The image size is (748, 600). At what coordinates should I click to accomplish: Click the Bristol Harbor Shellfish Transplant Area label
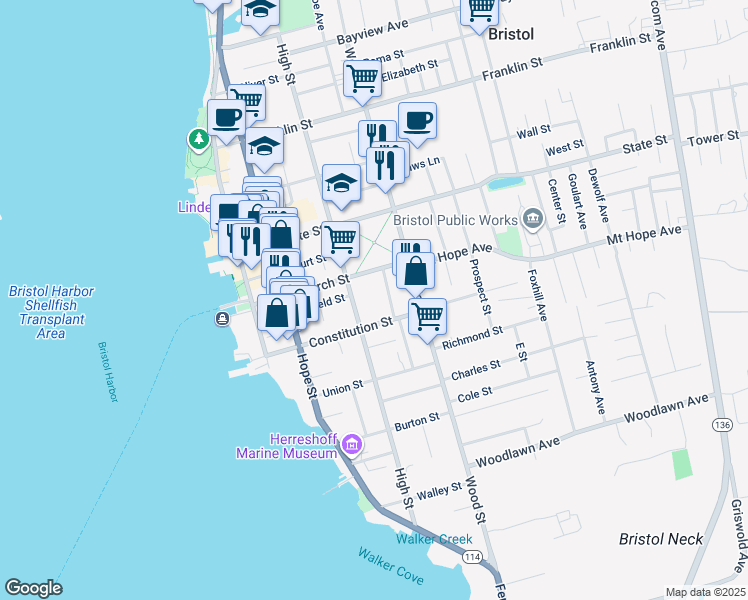pyautogui.click(x=51, y=312)
